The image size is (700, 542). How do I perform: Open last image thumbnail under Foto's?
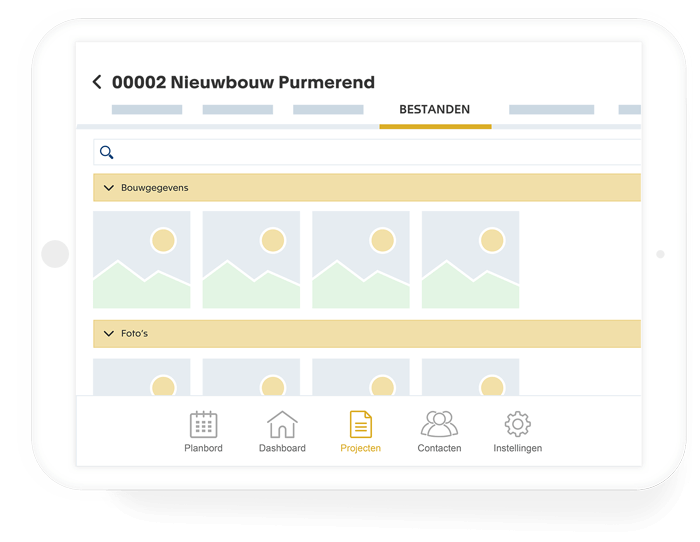point(470,377)
